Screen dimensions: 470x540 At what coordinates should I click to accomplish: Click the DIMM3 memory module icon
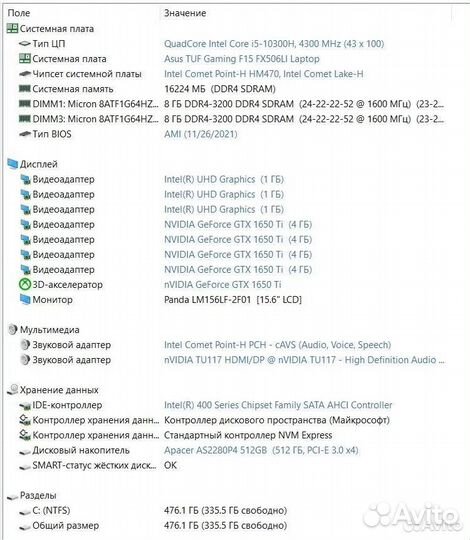pos(25,118)
